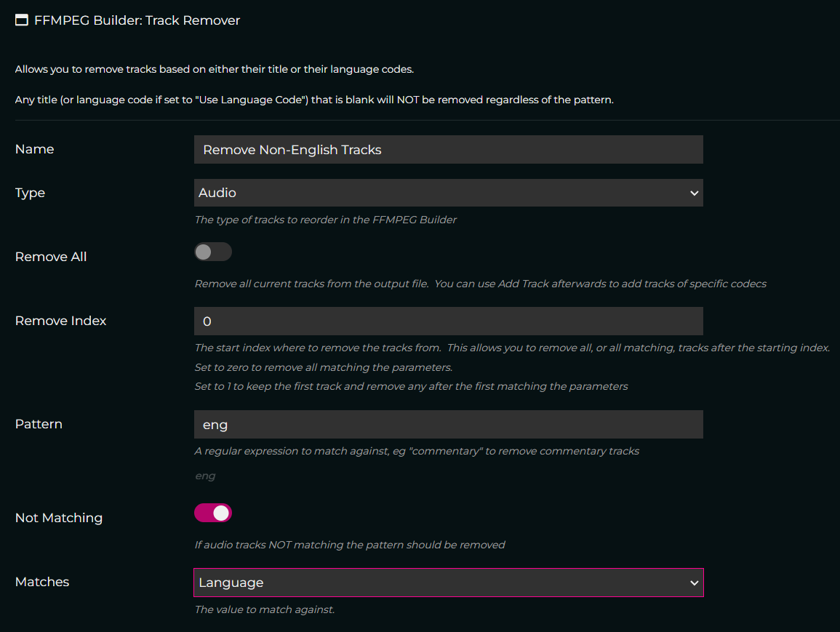Click the Not Matching label text
This screenshot has height=632, width=840.
59,518
